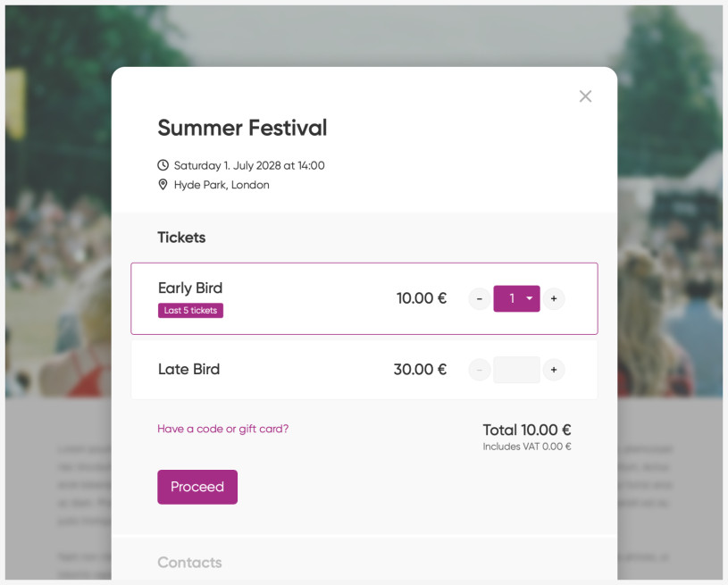Open the "Have a code or gift card?" link
The height and width of the screenshot is (585, 728).
(x=222, y=429)
